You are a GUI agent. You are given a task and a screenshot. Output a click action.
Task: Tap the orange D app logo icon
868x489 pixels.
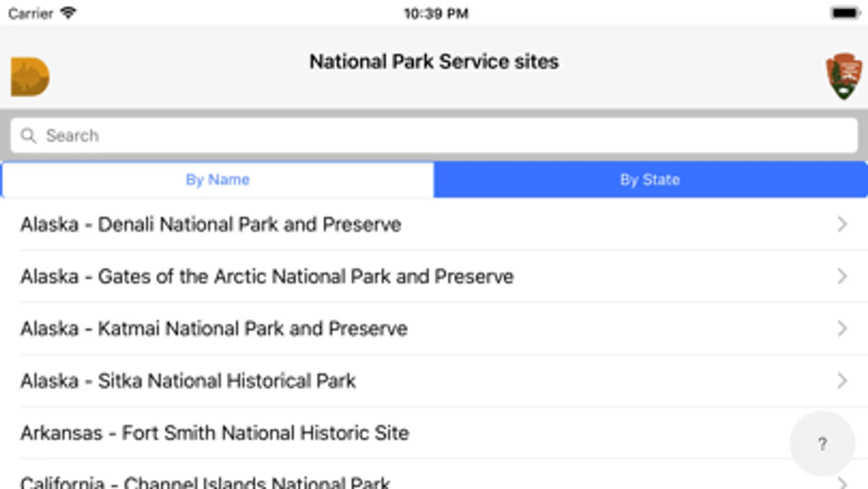(30, 77)
